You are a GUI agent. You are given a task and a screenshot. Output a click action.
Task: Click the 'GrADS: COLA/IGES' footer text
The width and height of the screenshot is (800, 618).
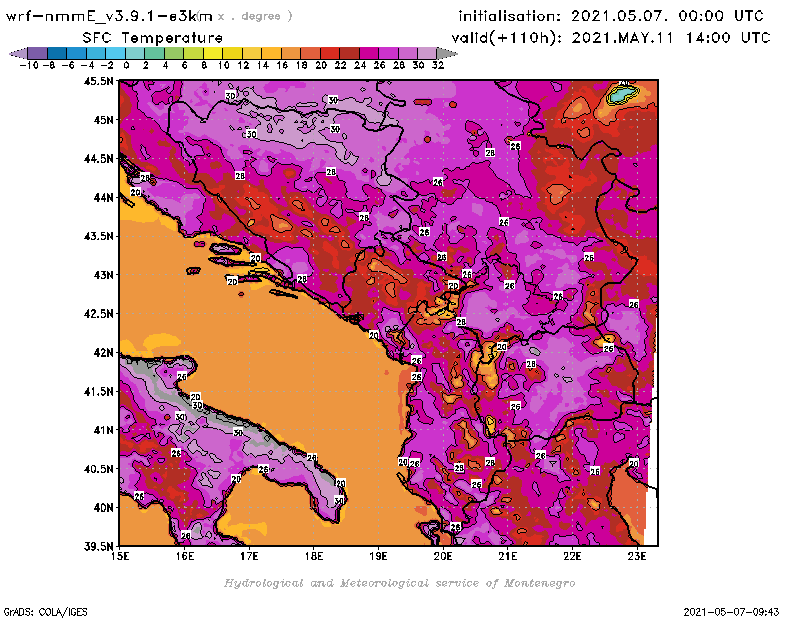pyautogui.click(x=45, y=612)
